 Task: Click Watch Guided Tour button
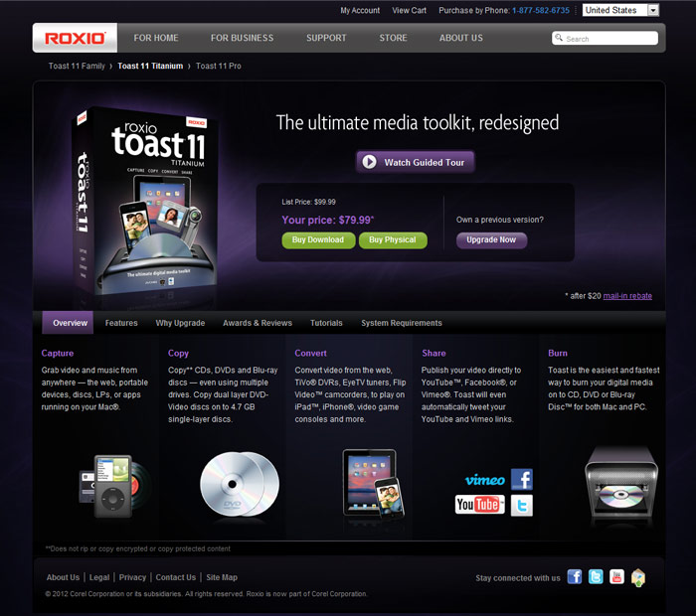tap(416, 162)
